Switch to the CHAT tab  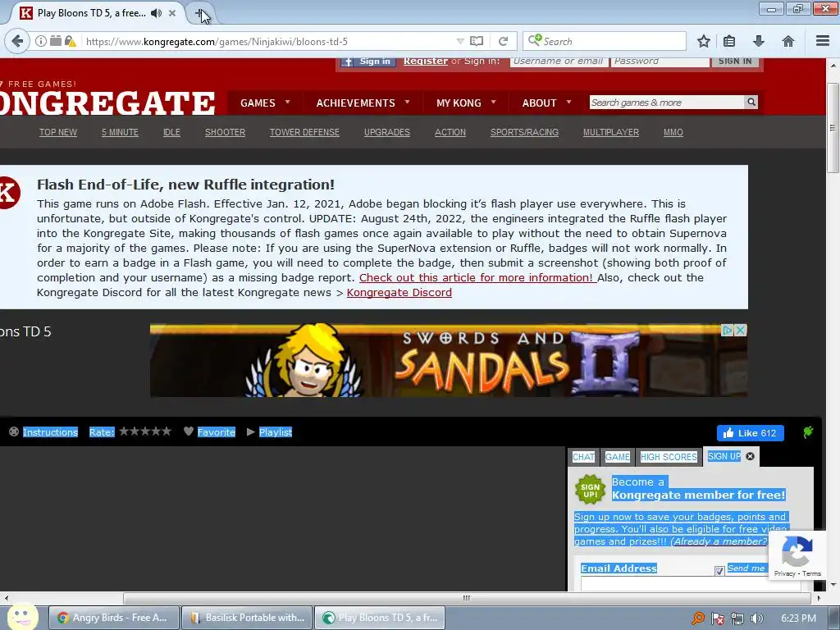coord(583,457)
